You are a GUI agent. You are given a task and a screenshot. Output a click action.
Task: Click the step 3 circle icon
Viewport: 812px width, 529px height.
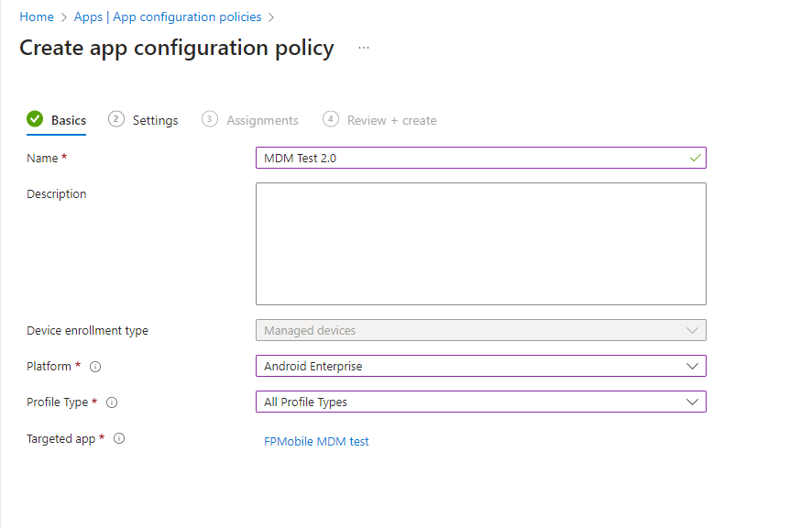click(210, 119)
